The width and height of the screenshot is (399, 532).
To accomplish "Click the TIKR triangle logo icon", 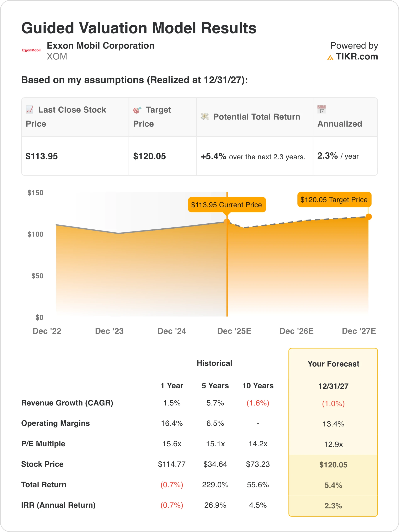I will tap(330, 58).
